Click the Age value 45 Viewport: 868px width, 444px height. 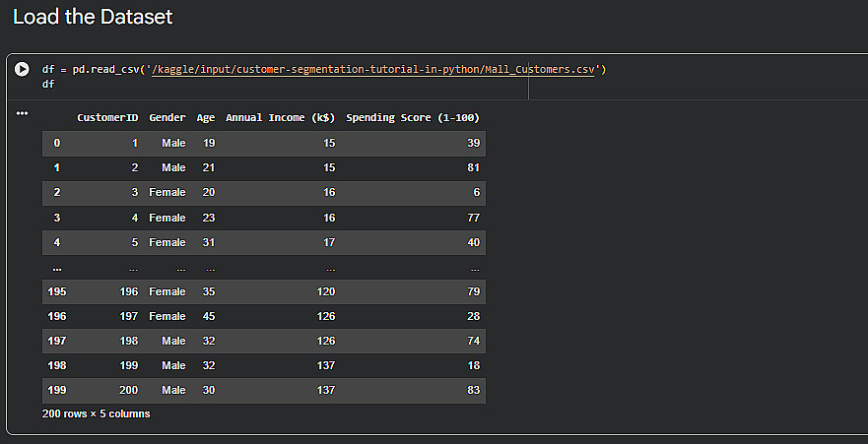coord(208,316)
